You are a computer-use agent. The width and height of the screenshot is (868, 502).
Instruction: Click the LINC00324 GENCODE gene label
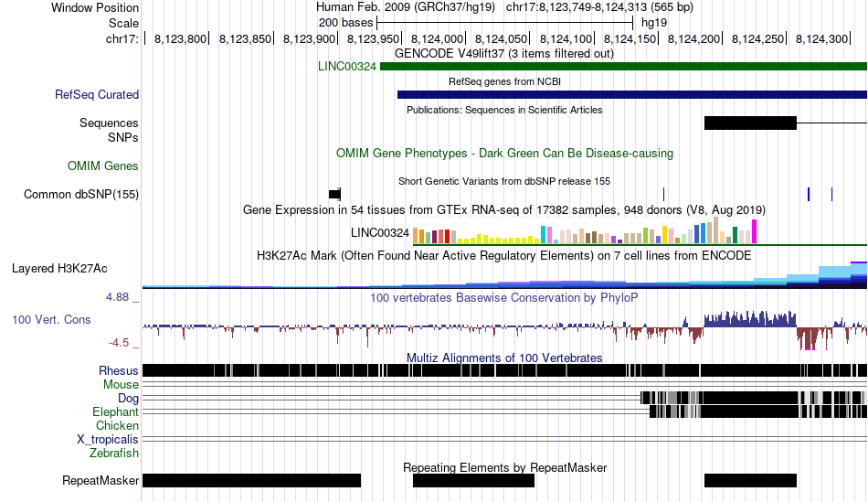pos(347,67)
